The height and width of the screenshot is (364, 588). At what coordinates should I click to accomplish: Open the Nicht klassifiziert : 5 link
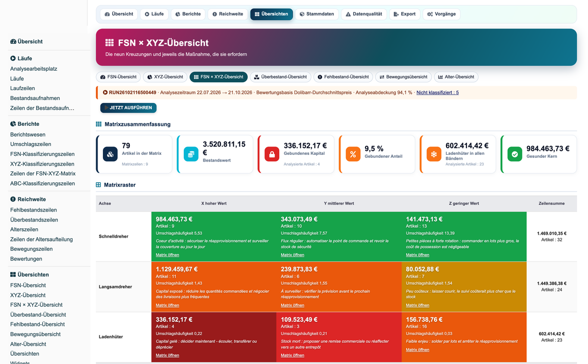tap(438, 92)
